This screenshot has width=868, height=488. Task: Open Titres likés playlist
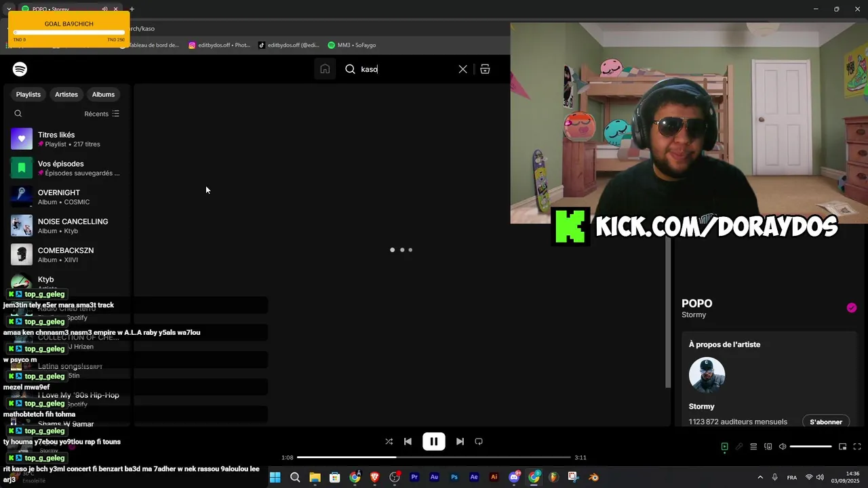click(68, 139)
